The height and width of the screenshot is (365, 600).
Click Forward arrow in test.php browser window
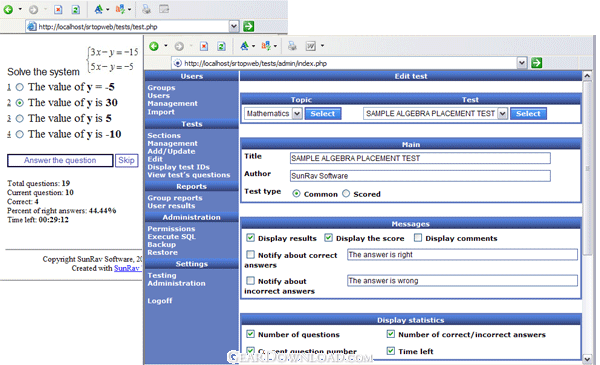click(x=33, y=10)
